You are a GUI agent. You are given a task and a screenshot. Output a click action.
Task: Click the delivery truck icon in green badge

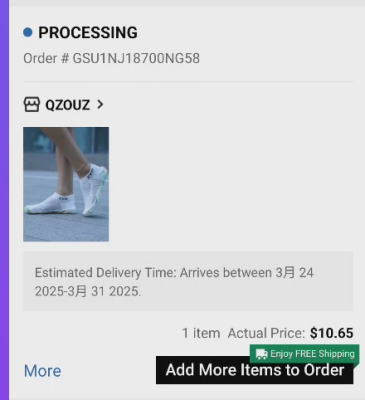click(x=261, y=354)
